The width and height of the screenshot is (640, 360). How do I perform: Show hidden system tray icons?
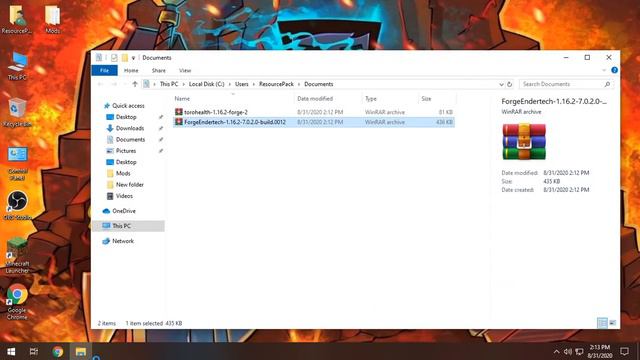pos(556,351)
